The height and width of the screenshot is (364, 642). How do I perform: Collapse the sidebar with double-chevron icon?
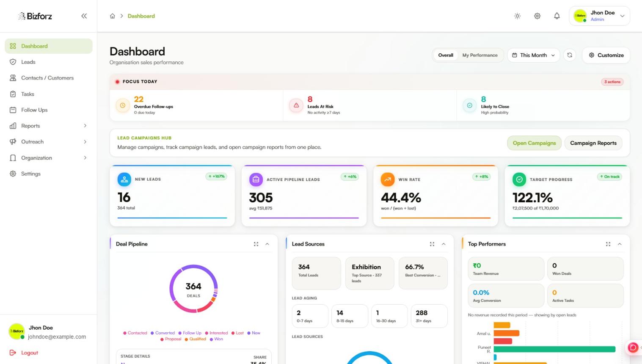pos(84,16)
